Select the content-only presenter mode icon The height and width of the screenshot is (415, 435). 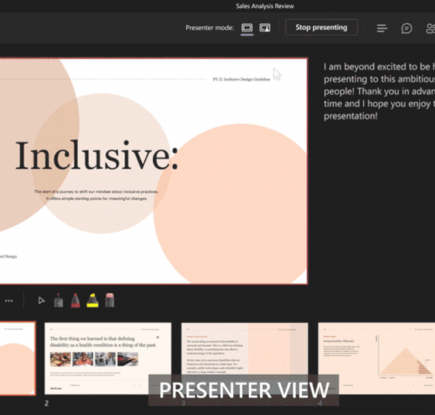pos(247,28)
